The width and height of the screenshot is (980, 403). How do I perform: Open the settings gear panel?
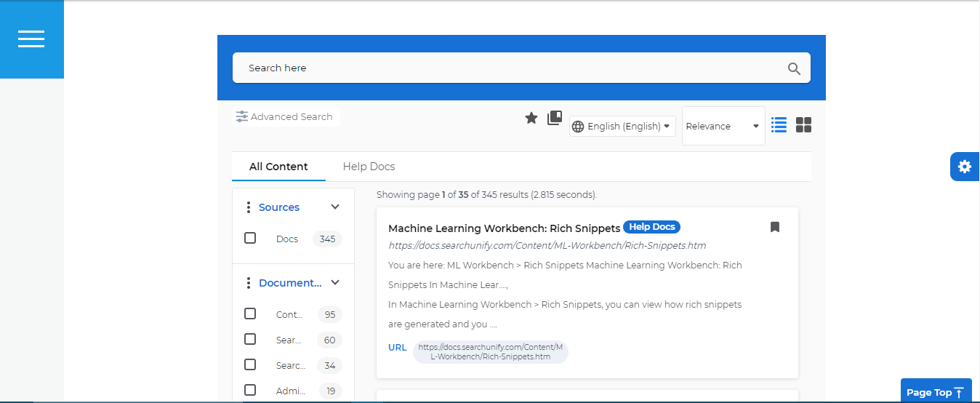[x=965, y=167]
